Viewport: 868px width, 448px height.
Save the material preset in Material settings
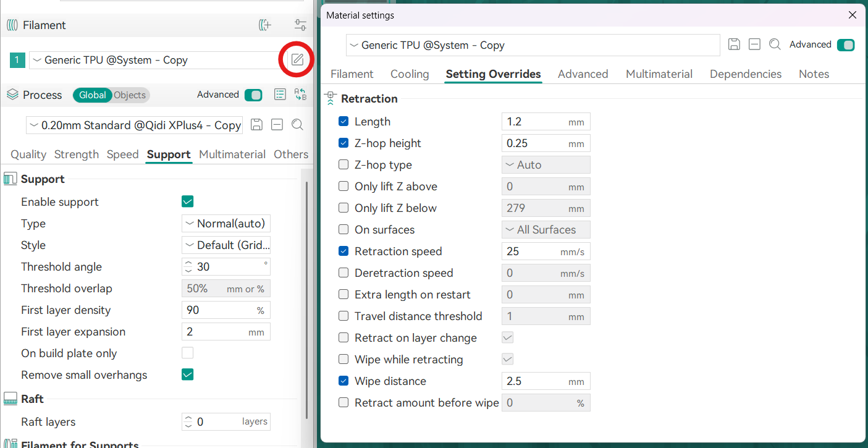734,44
